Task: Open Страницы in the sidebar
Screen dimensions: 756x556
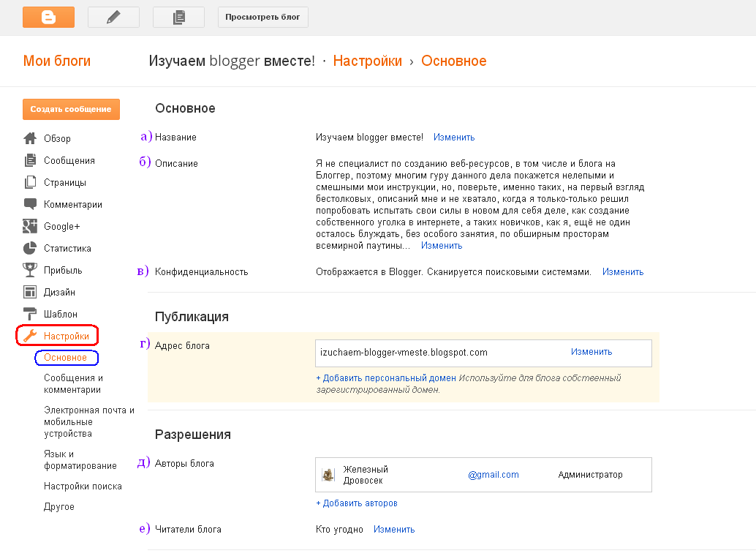Action: click(x=64, y=182)
